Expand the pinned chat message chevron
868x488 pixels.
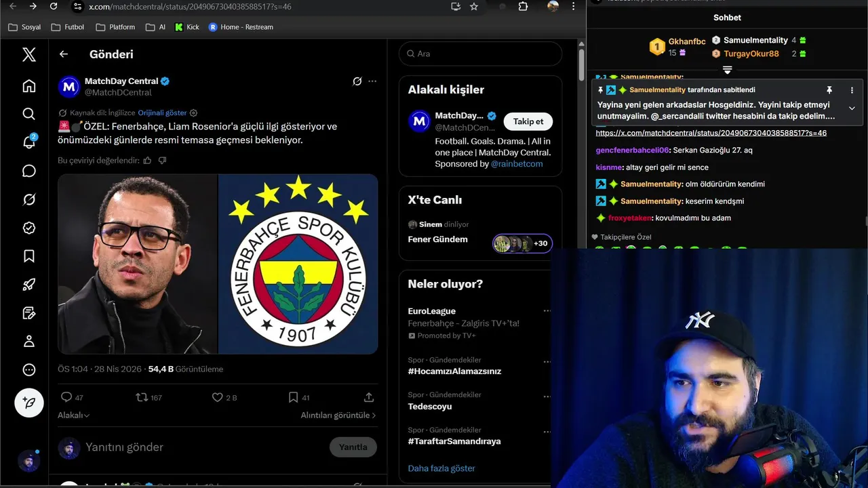[852, 108]
